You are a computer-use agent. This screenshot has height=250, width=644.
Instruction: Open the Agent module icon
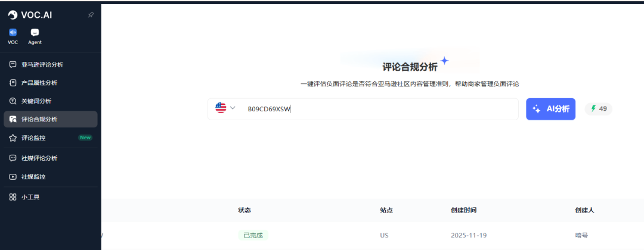[x=35, y=32]
